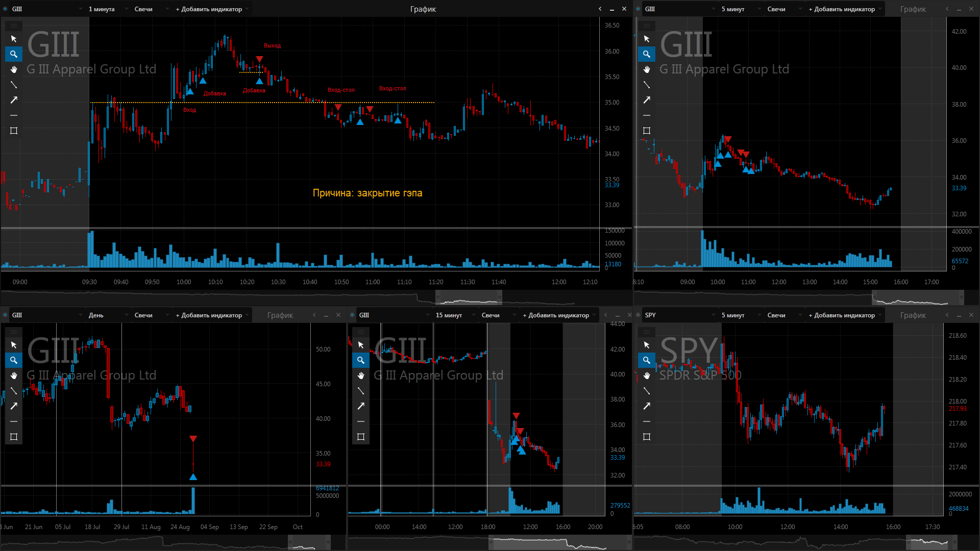
Task: Select the zoom magnifier tool in the SPY chart
Action: 647,360
